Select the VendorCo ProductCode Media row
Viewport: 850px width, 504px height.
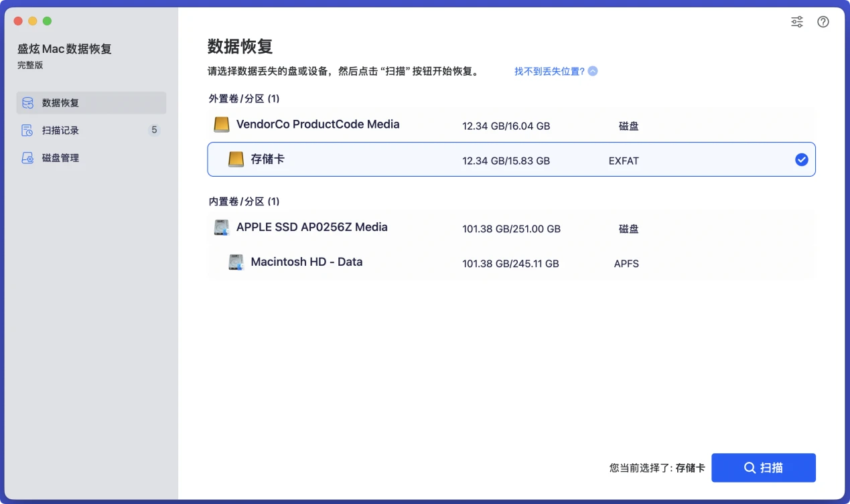(469, 124)
